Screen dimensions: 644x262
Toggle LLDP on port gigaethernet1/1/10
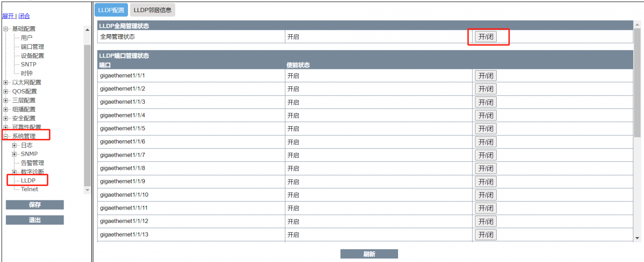pos(486,195)
